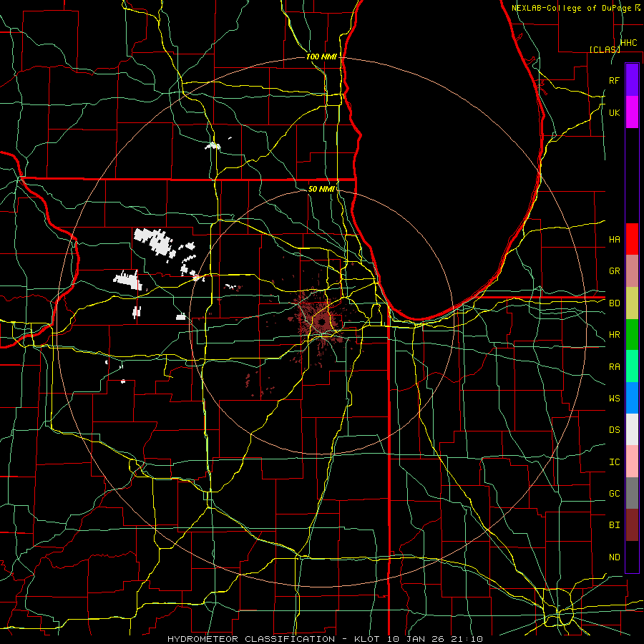Click the WS legend label
The width and height of the screenshot is (644, 644).
pos(614,398)
